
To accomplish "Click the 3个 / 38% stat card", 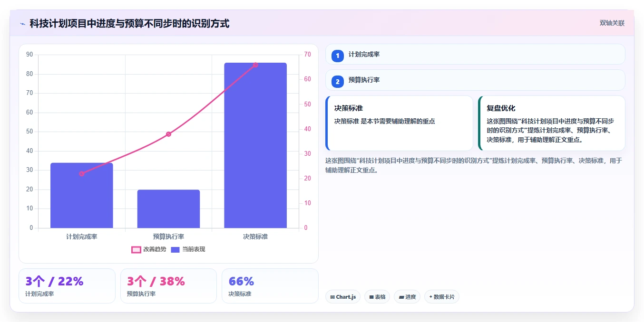I will click(168, 286).
